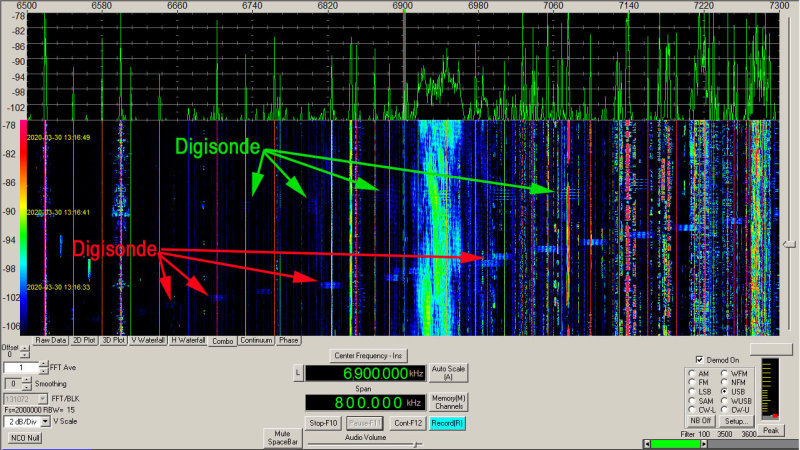The width and height of the screenshot is (800, 450).
Task: Select the AM demodulation mode
Action: (x=692, y=373)
